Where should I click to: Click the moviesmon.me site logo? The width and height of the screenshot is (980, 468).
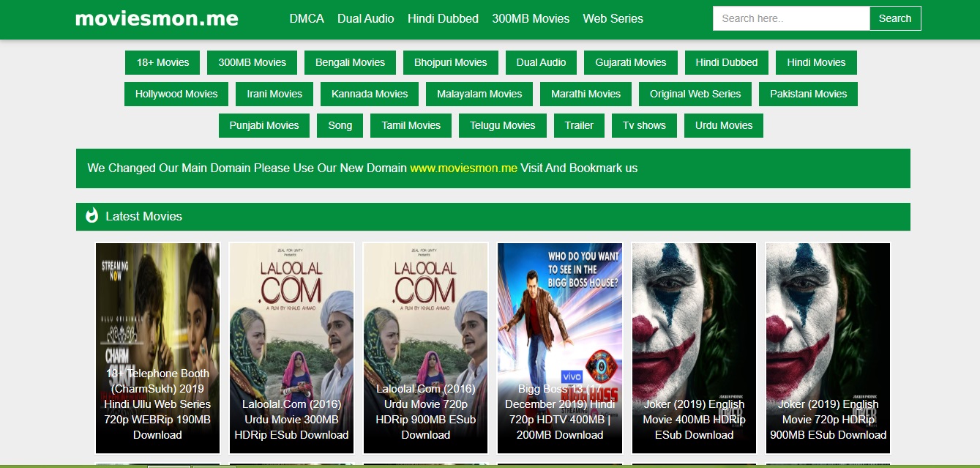(155, 18)
